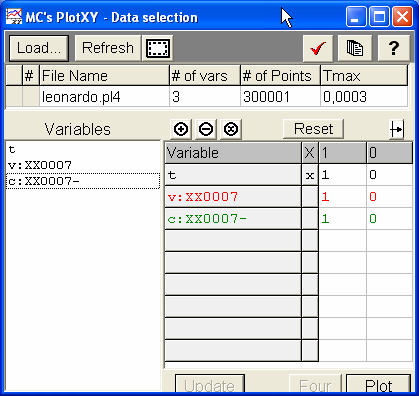This screenshot has height=396, width=419.
Task: Click the 300001 points cell
Action: tap(280, 97)
